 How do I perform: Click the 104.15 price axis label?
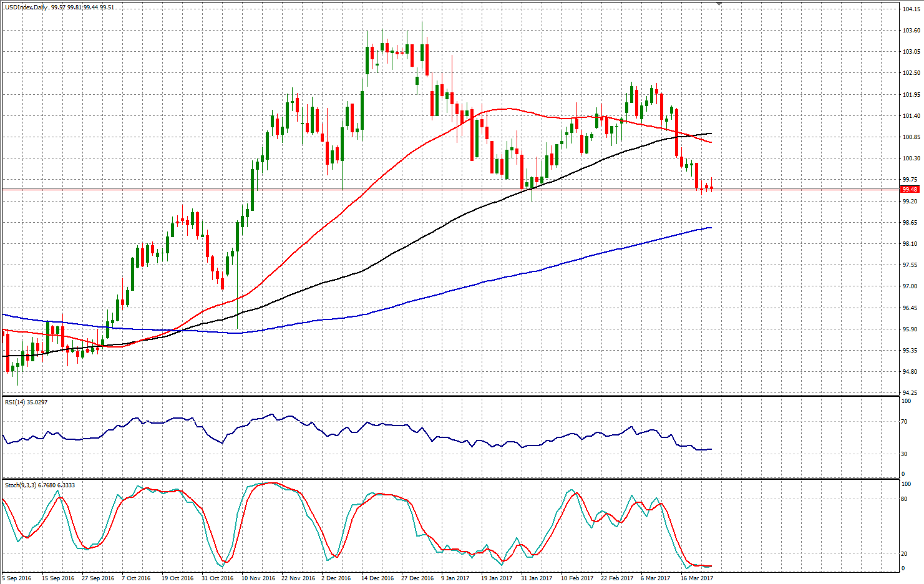(911, 9)
